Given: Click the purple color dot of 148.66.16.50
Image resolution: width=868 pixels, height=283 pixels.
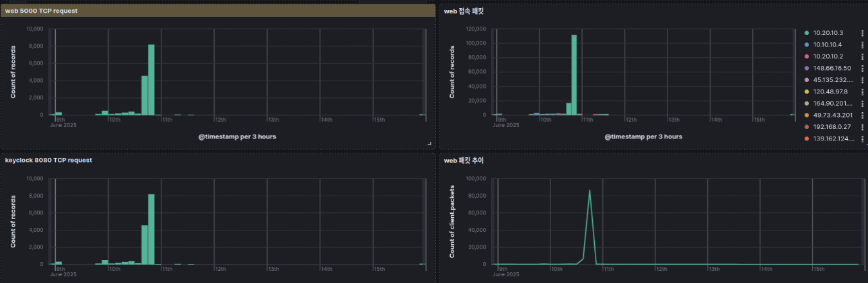Looking at the screenshot, I should (807, 68).
